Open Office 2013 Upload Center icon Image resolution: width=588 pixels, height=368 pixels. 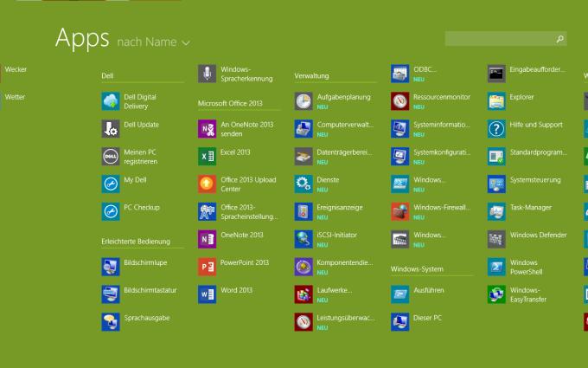click(207, 184)
